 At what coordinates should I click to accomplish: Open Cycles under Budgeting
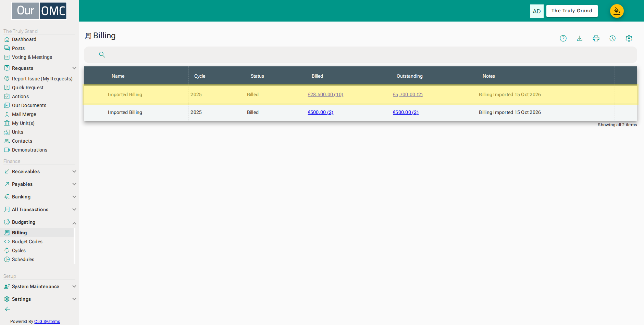pyautogui.click(x=18, y=250)
